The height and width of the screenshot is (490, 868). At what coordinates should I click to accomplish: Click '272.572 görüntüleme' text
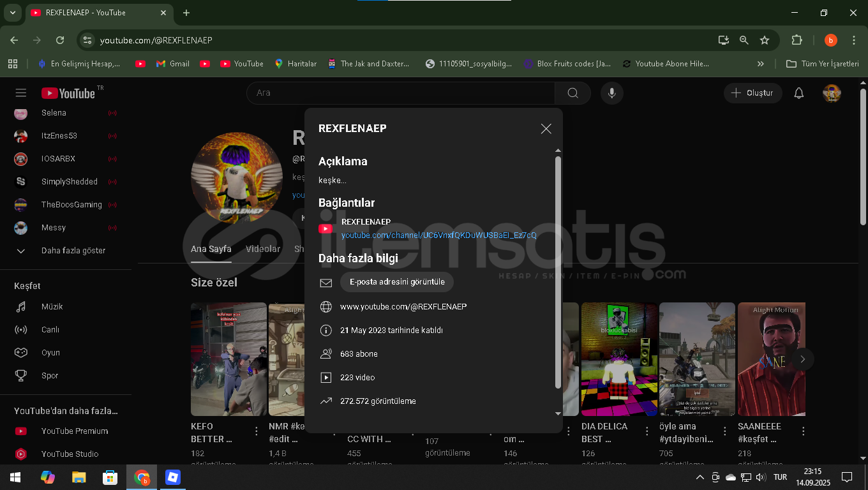click(x=378, y=401)
